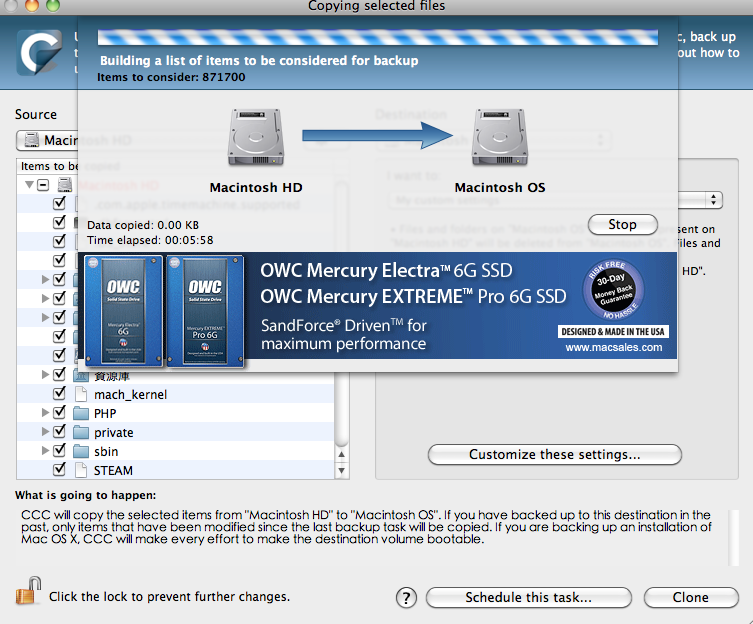Click the mach_kernel document icon

[81, 394]
